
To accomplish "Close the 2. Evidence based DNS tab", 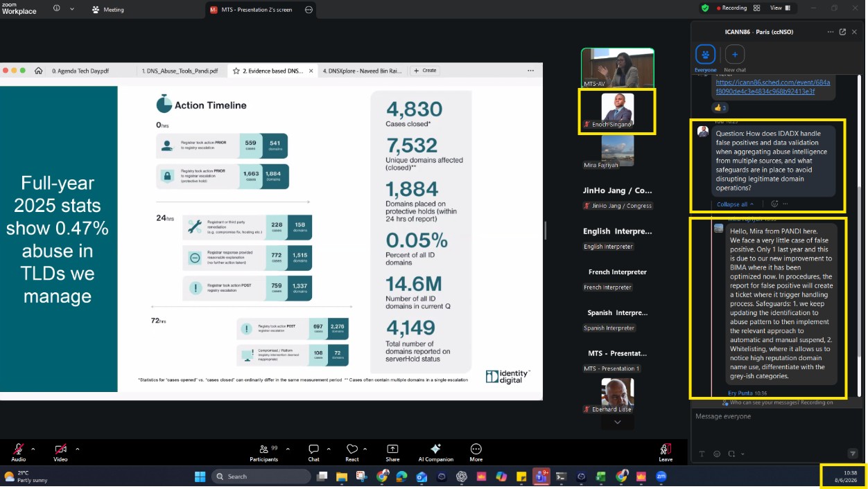I will 311,71.
